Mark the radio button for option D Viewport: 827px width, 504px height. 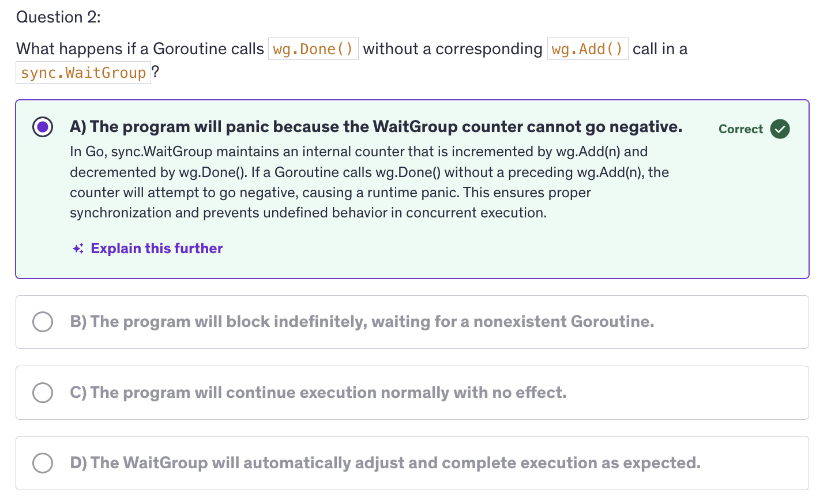pos(43,463)
